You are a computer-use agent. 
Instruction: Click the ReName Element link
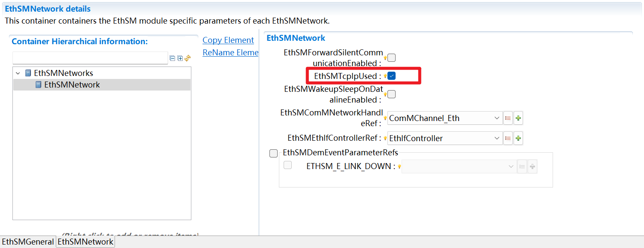click(x=230, y=53)
